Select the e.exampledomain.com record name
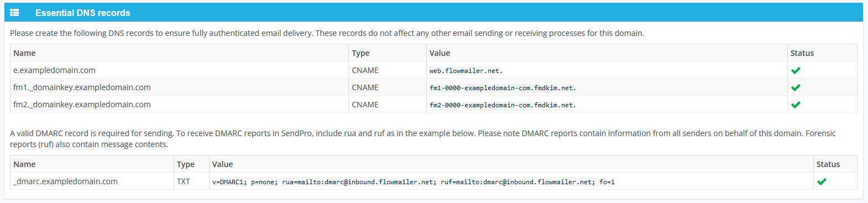This screenshot has height=203, width=868. [x=54, y=70]
